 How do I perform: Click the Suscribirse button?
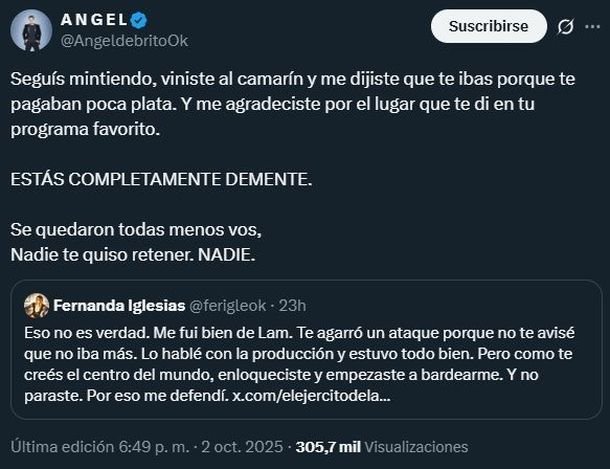point(489,26)
